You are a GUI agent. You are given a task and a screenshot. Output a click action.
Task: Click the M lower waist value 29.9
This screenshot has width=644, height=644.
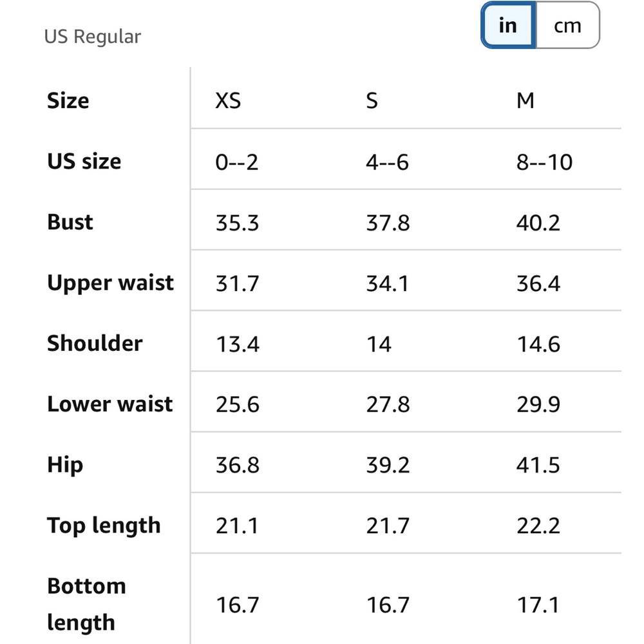pos(538,404)
